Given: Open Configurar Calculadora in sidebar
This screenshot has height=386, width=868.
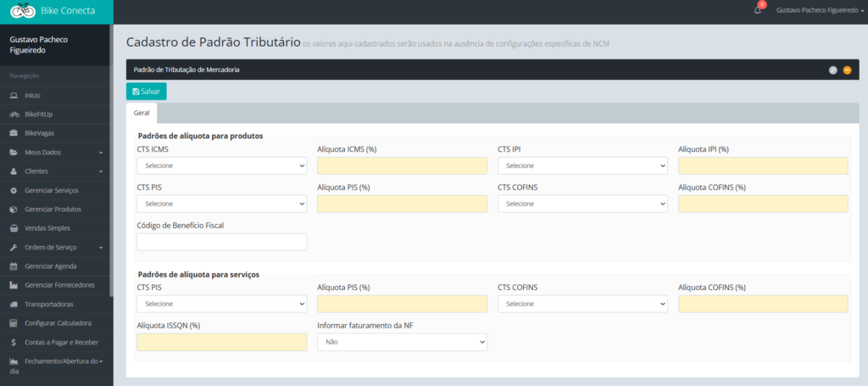Looking at the screenshot, I should 58,323.
